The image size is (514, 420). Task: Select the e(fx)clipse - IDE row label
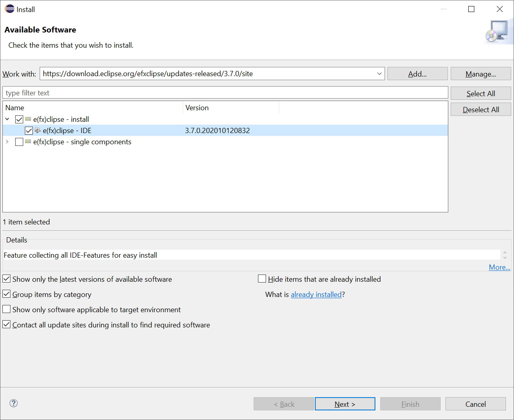coord(67,131)
